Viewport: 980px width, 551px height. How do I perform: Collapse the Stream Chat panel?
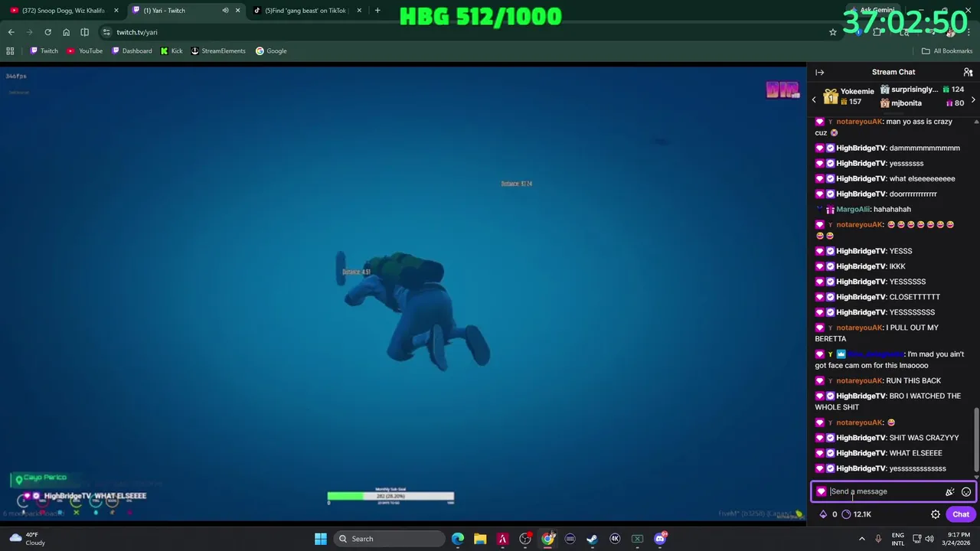tap(819, 72)
